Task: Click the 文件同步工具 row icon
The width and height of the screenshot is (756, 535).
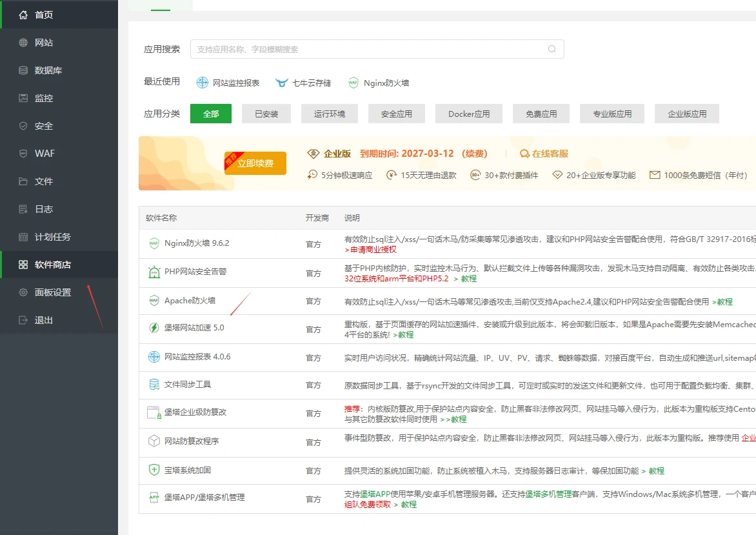Action: (x=154, y=385)
